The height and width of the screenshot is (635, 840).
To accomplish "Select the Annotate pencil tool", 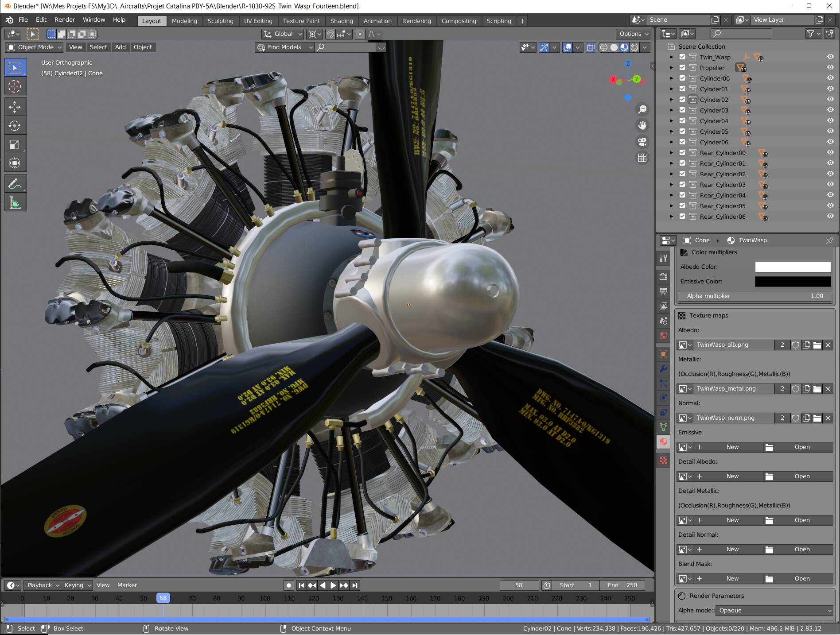I will point(15,184).
